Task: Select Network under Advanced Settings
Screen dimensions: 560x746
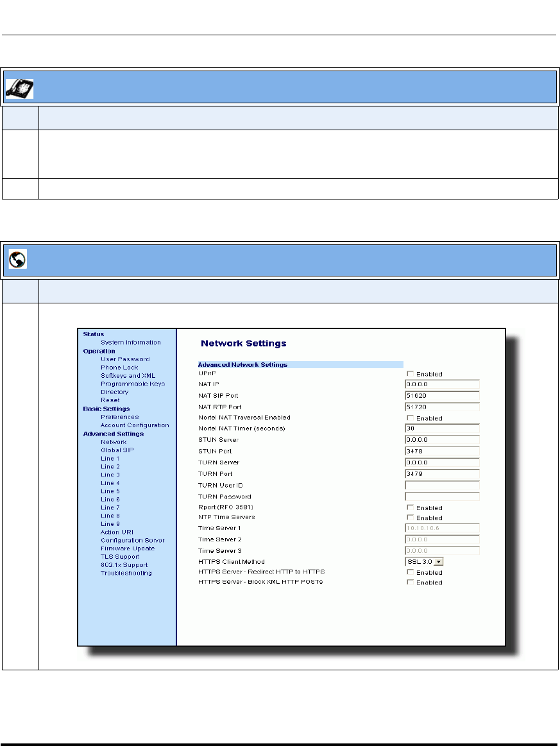Action: (x=114, y=442)
